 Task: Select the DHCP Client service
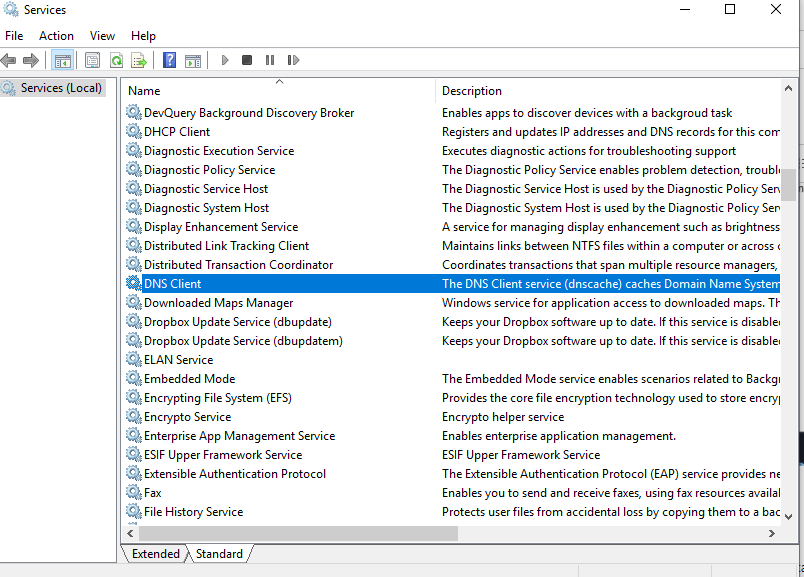click(177, 132)
